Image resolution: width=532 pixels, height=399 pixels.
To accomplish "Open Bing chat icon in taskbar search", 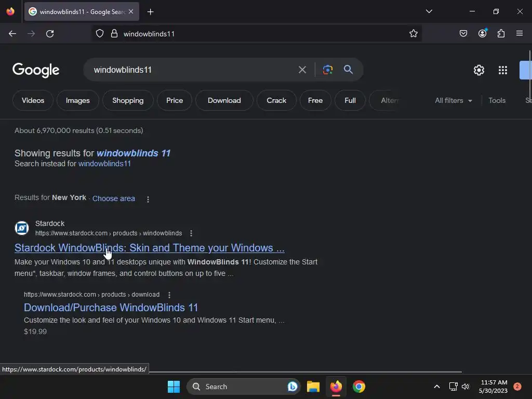I will [292, 387].
